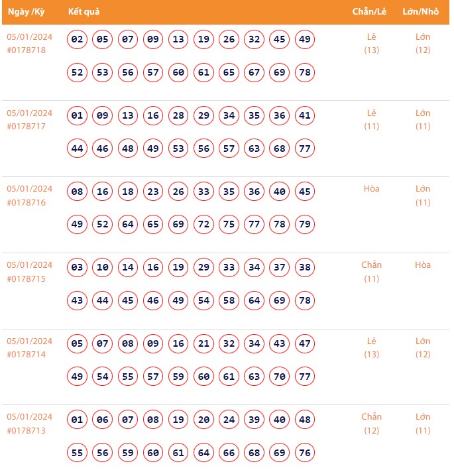Open draw ID #0178718
This screenshot has height=476, width=454.
coord(27,50)
